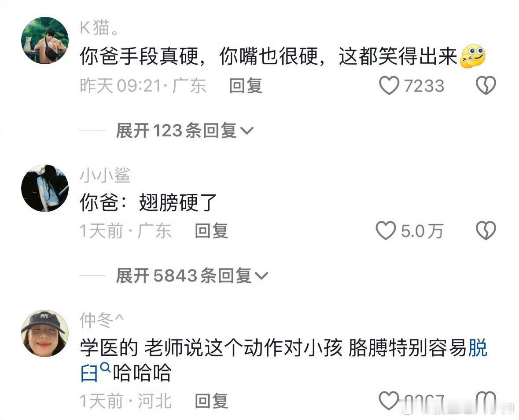Click chevron beside 展开123条回复

pos(247,131)
